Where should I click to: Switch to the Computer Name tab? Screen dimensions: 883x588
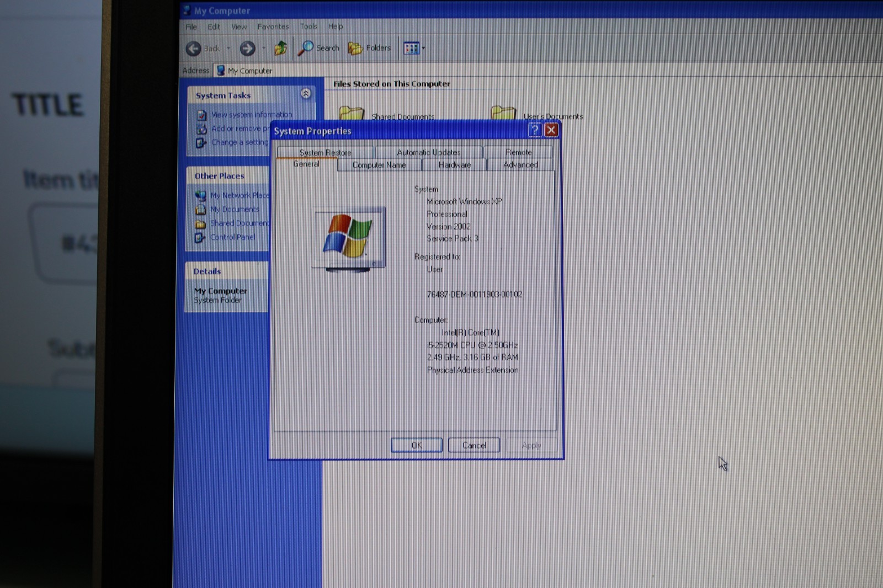click(x=379, y=165)
